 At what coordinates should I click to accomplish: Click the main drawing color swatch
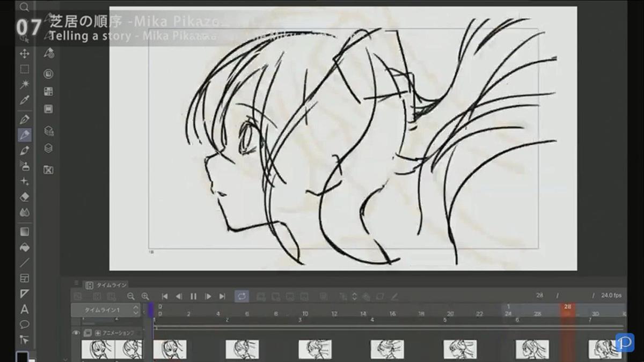(x=23, y=357)
